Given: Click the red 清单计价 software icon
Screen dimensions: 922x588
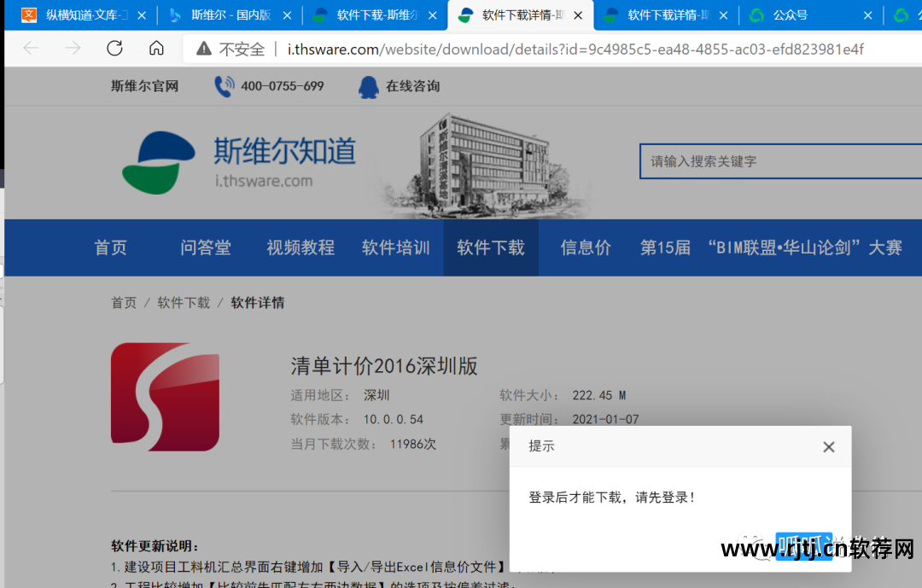Looking at the screenshot, I should pos(166,397).
